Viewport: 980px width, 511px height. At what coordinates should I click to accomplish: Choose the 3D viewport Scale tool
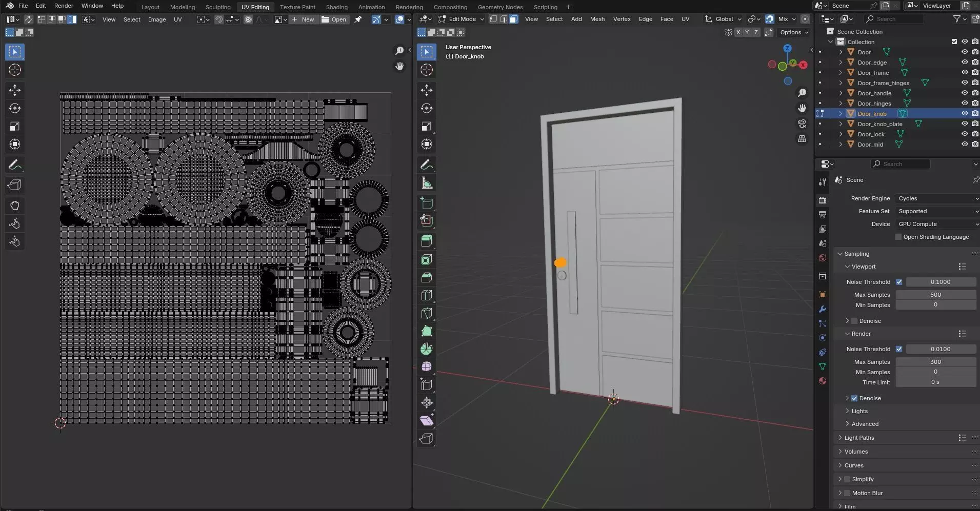click(426, 126)
